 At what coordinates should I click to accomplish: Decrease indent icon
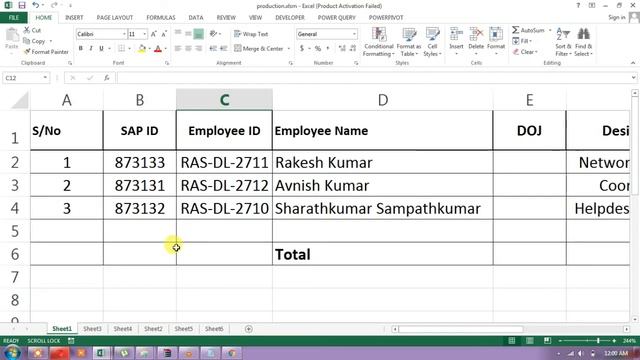(x=213, y=49)
